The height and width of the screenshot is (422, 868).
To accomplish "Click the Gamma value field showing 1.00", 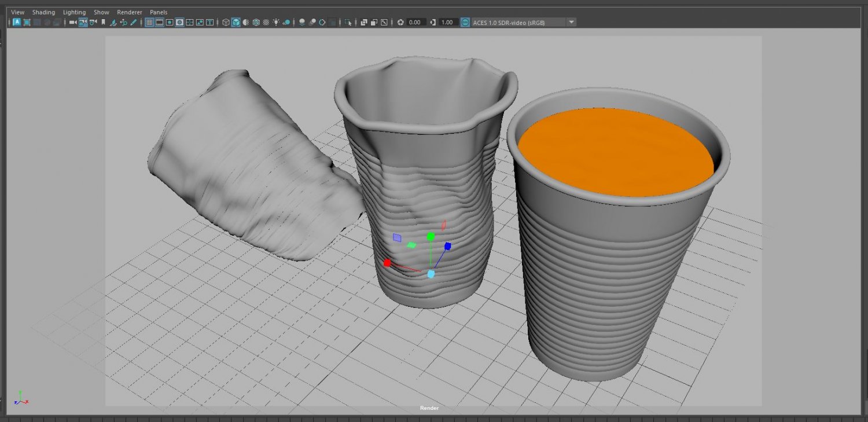I will [448, 23].
